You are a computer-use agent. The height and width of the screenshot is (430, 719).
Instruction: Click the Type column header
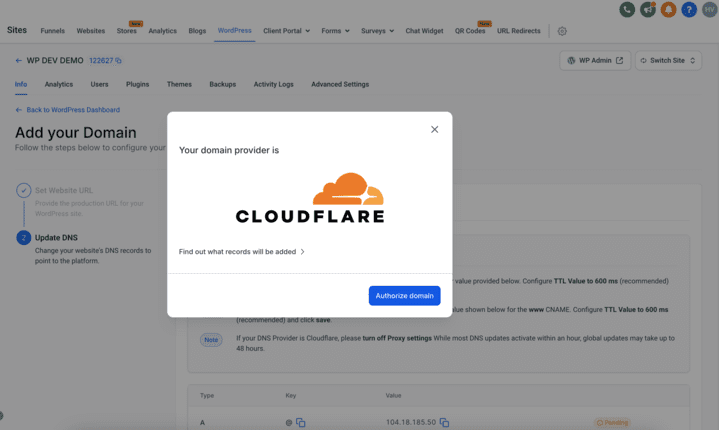pos(207,395)
